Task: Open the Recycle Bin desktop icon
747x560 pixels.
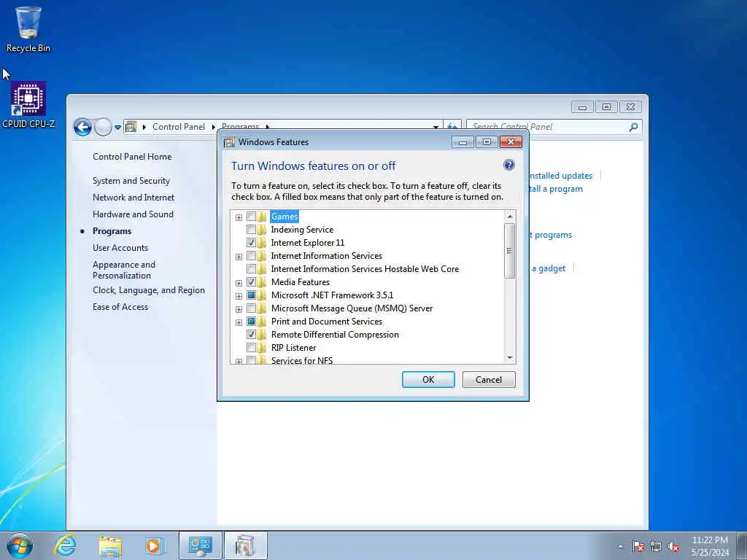Action: point(28,28)
